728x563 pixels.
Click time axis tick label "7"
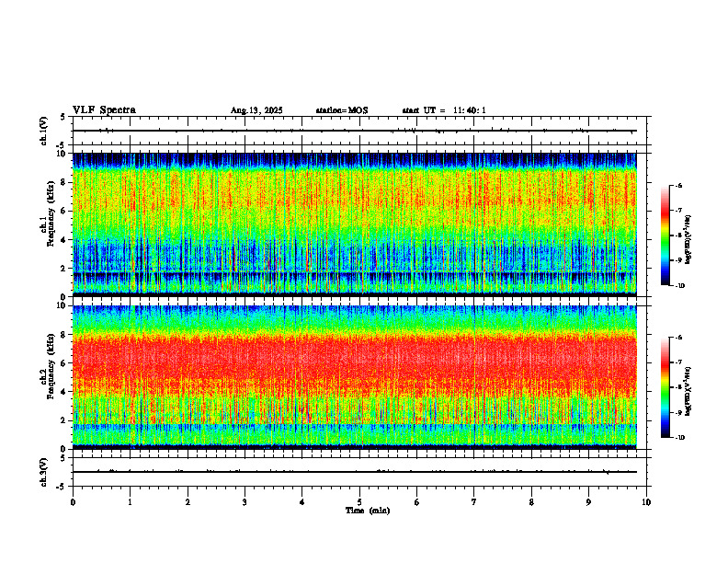pos(474,502)
